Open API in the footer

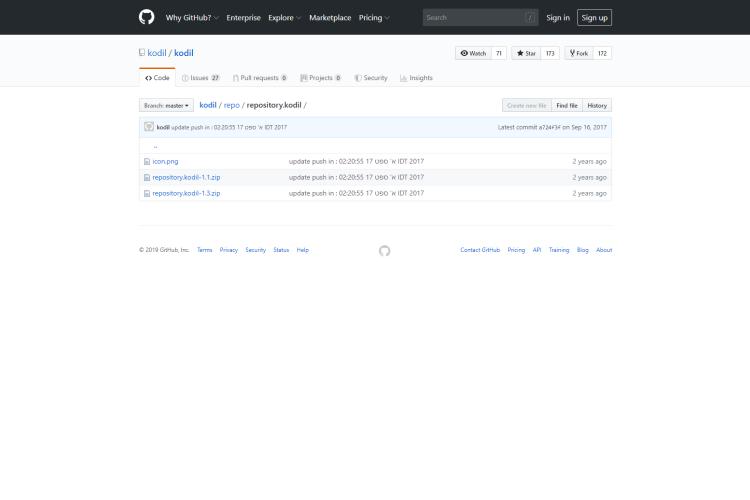pyautogui.click(x=537, y=250)
